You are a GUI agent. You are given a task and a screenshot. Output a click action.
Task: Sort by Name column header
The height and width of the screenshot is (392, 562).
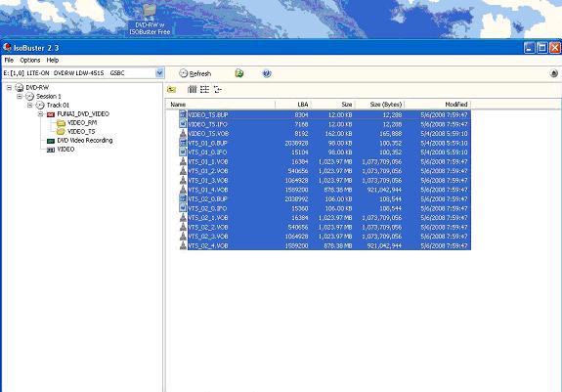click(221, 105)
